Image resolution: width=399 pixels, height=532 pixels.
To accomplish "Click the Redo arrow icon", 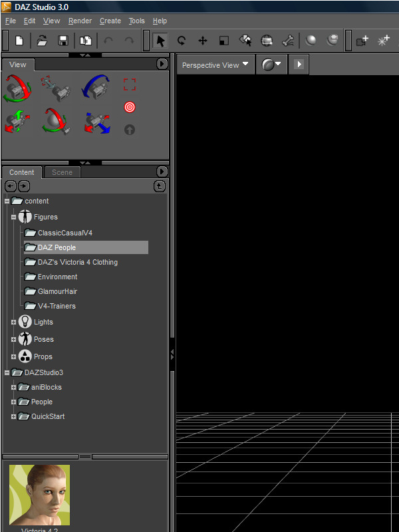I will pyautogui.click(x=129, y=41).
